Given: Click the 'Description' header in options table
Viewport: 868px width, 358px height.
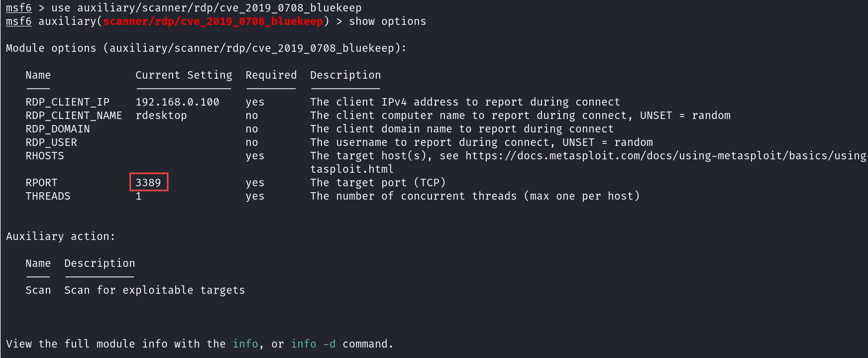Looking at the screenshot, I should click(x=345, y=75).
